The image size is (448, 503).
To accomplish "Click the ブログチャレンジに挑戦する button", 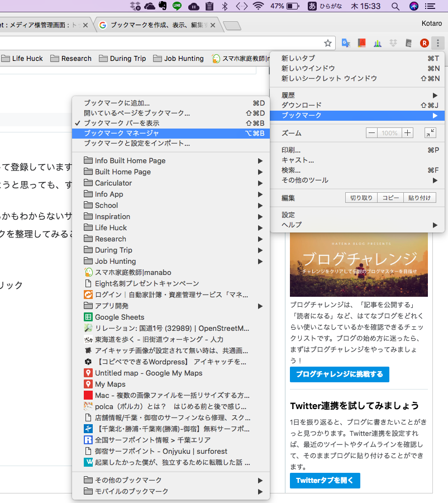I will [339, 374].
